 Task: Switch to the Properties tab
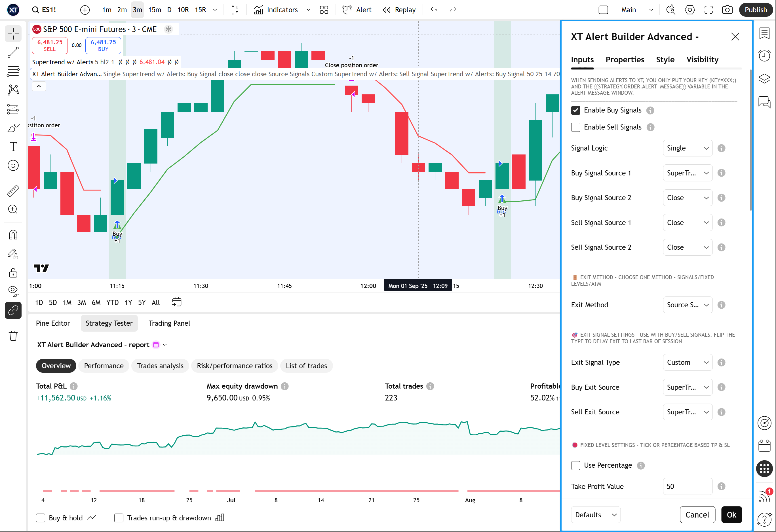tap(625, 60)
